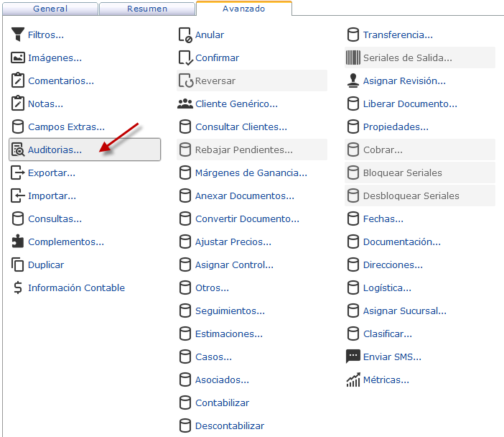504x437 pixels.
Task: Click the Campos Extras database icon
Action: (x=18, y=126)
